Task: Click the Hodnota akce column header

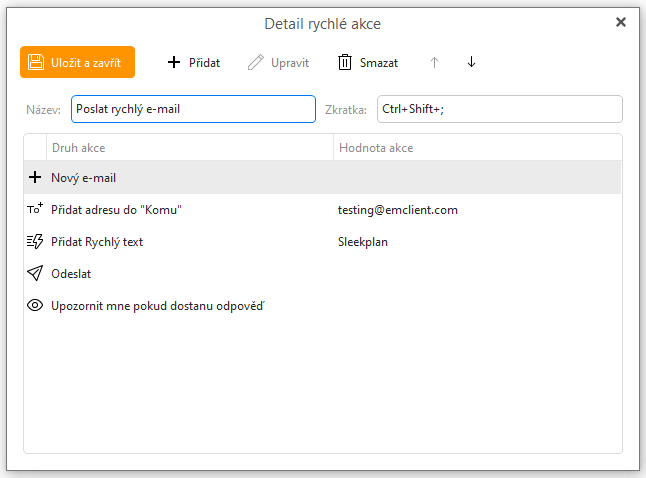Action: click(477, 148)
